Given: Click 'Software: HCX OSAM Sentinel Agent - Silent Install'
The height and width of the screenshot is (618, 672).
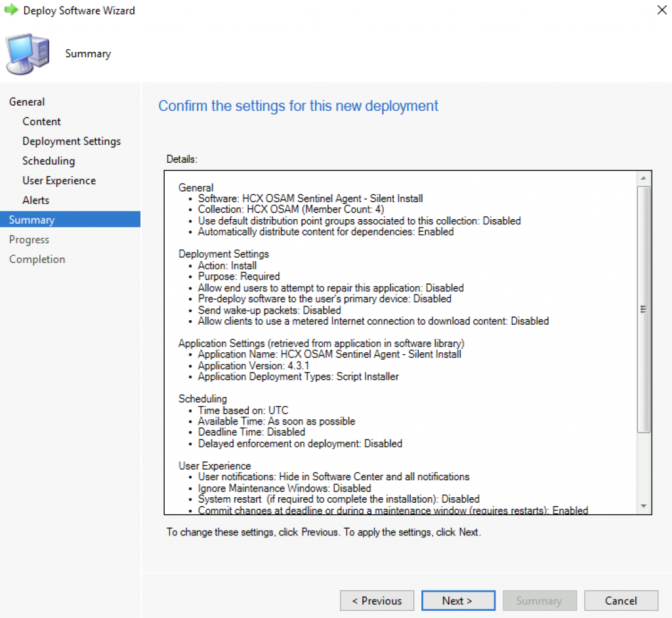Looking at the screenshot, I should click(x=310, y=198).
